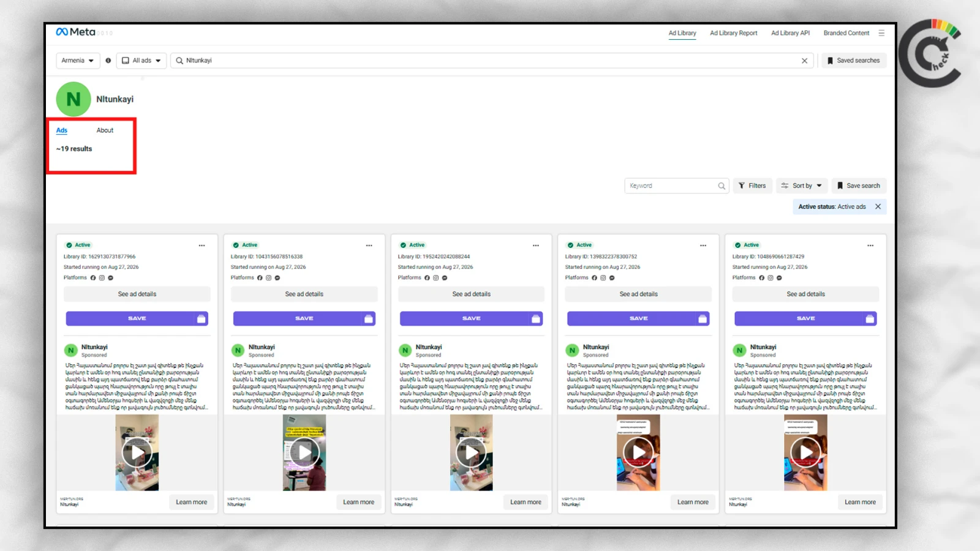Screen dimensions: 980x551
Task: Click Messenger platform icon on ad 1629130731877966
Action: coord(110,278)
